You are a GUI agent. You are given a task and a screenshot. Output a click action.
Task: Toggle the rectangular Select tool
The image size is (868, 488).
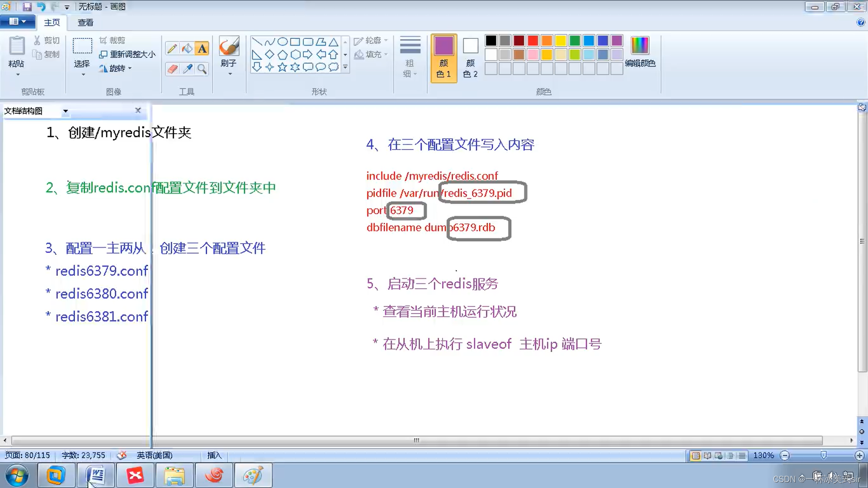coord(82,47)
